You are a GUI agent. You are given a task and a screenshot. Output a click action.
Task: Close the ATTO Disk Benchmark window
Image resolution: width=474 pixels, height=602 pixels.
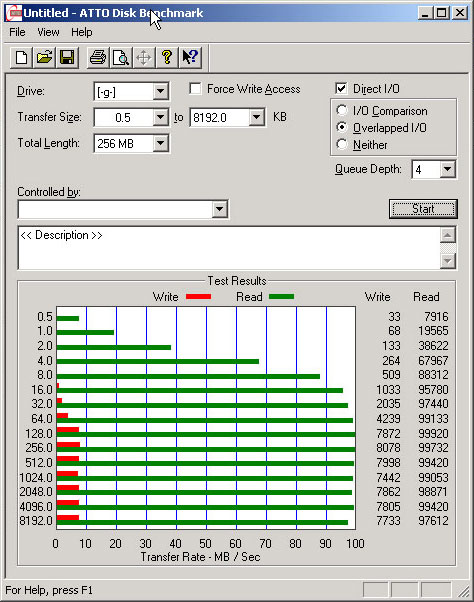(459, 13)
